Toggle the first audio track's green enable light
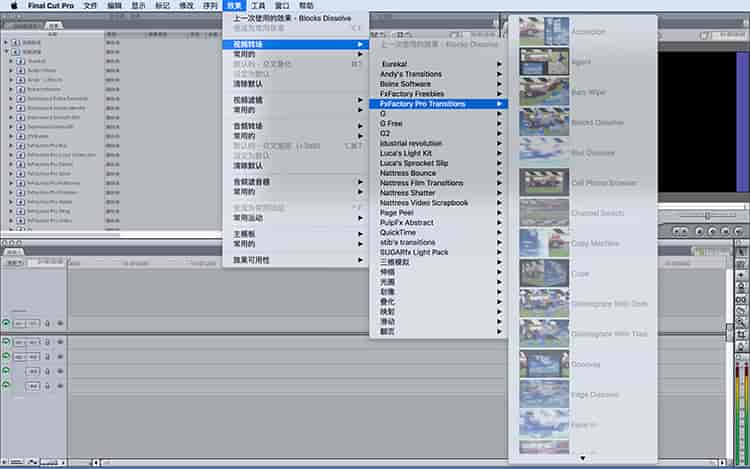 click(7, 342)
